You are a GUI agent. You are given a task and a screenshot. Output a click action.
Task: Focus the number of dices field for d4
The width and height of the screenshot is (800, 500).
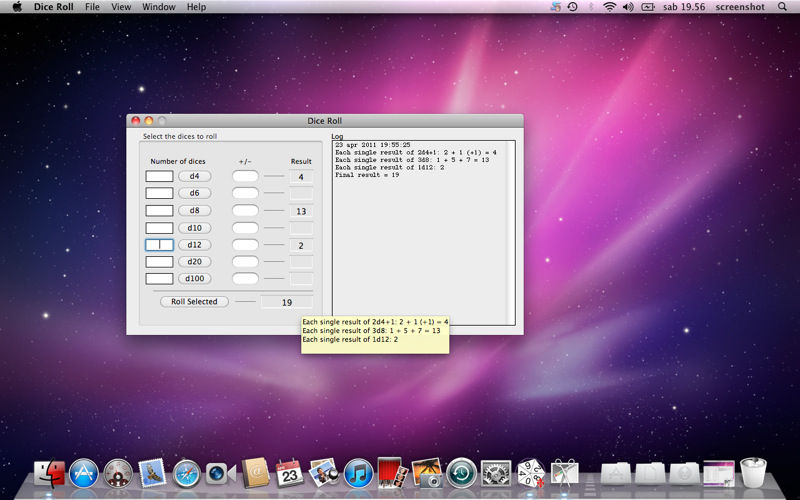pos(159,176)
